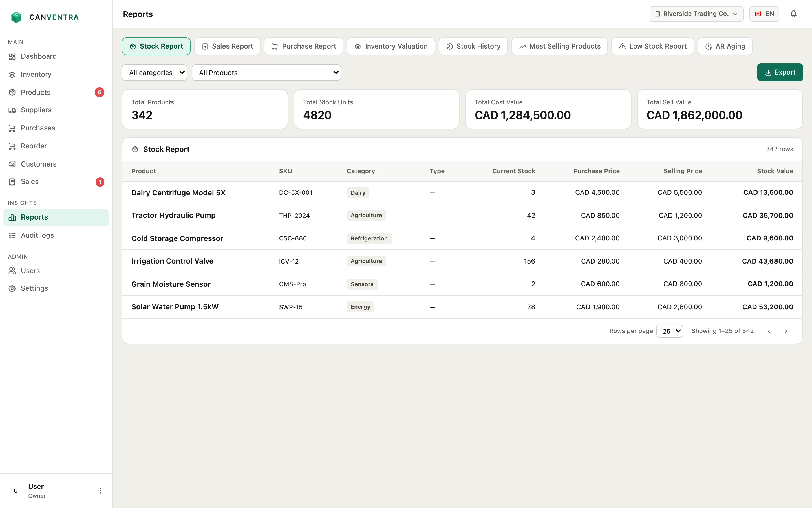Change rows per page dropdown from 25

(x=670, y=331)
